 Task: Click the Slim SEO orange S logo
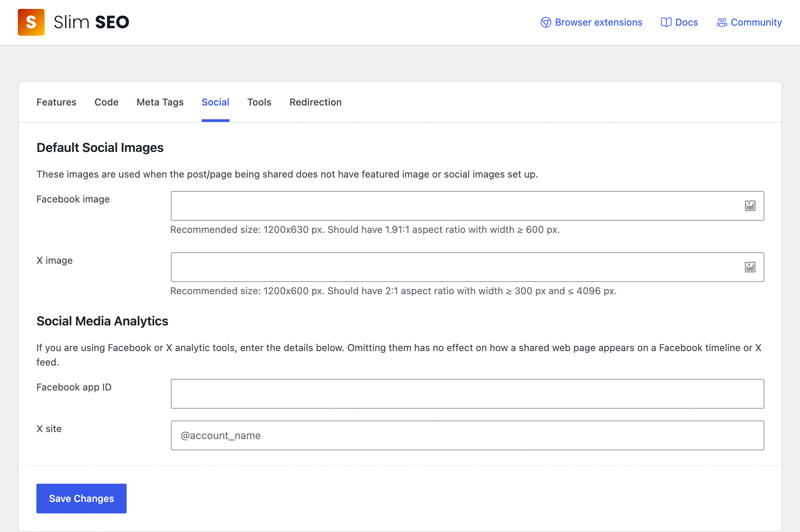tap(31, 22)
